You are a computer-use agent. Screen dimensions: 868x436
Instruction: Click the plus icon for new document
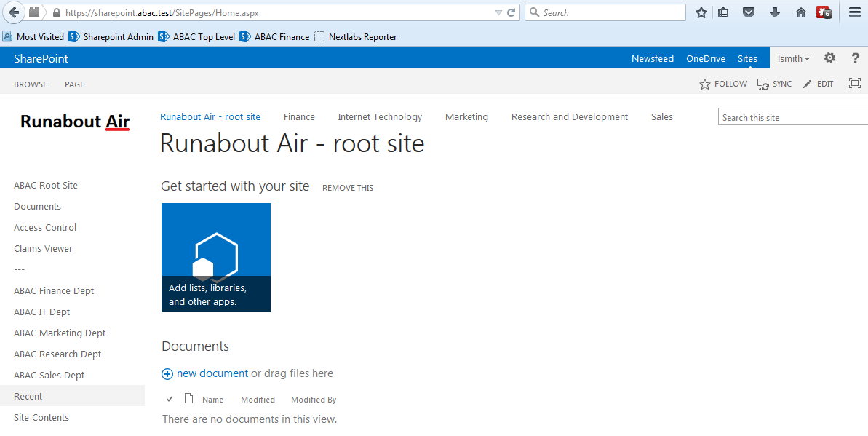[167, 374]
